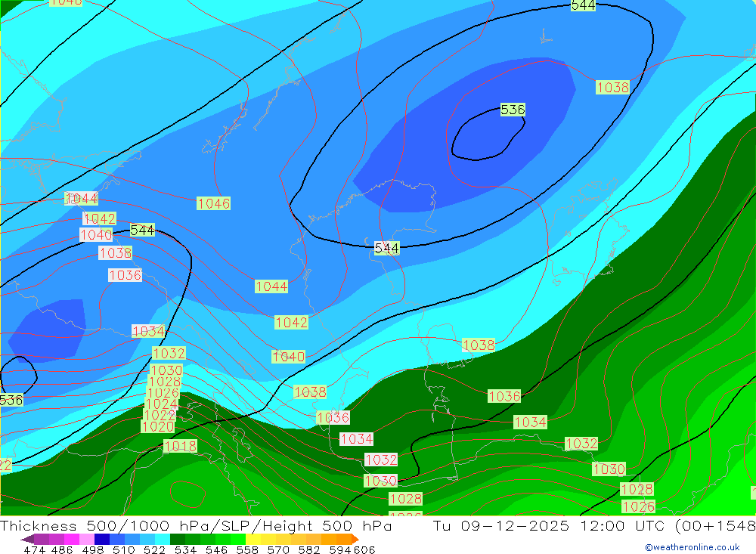Click the 1024 isobar label
Viewport: 756px width, 554px height.
click(161, 404)
